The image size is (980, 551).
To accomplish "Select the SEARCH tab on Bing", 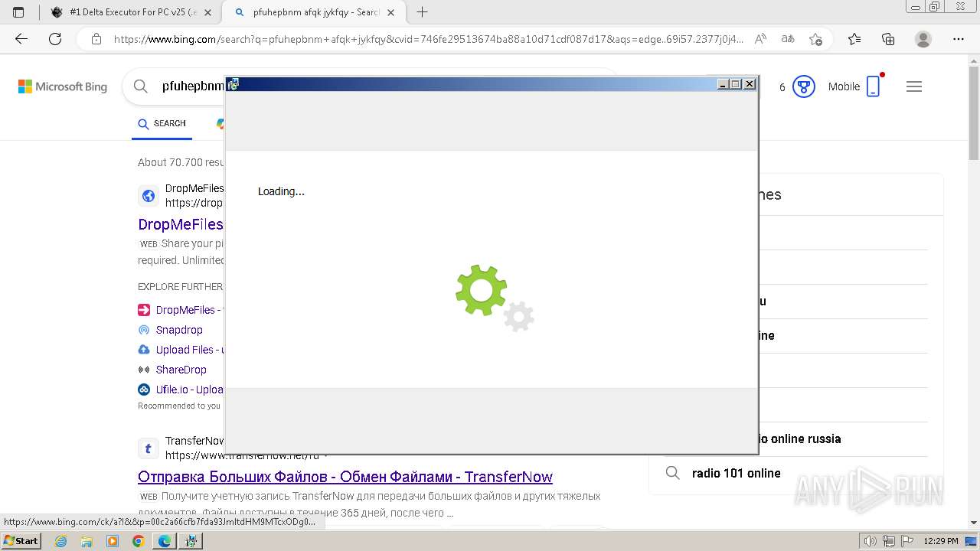I will point(162,123).
